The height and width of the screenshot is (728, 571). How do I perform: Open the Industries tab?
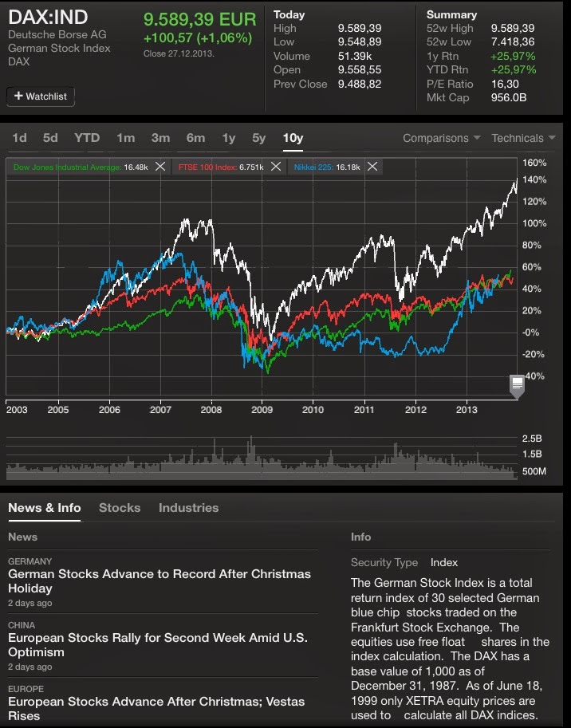click(188, 507)
